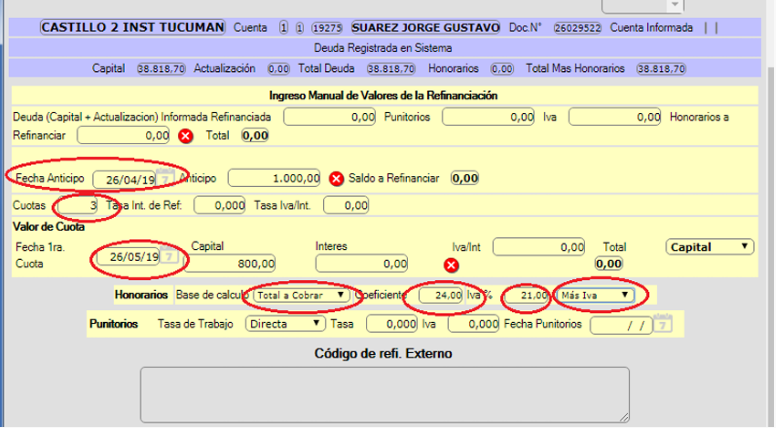Expand the Capital dropdown beside Total
The image size is (776, 428).
coord(710,246)
